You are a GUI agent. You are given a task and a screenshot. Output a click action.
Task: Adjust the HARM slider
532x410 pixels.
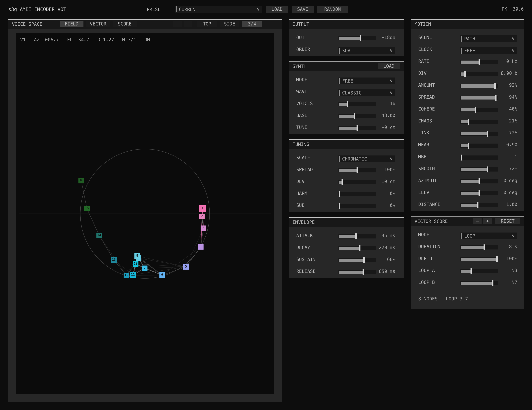357,194
